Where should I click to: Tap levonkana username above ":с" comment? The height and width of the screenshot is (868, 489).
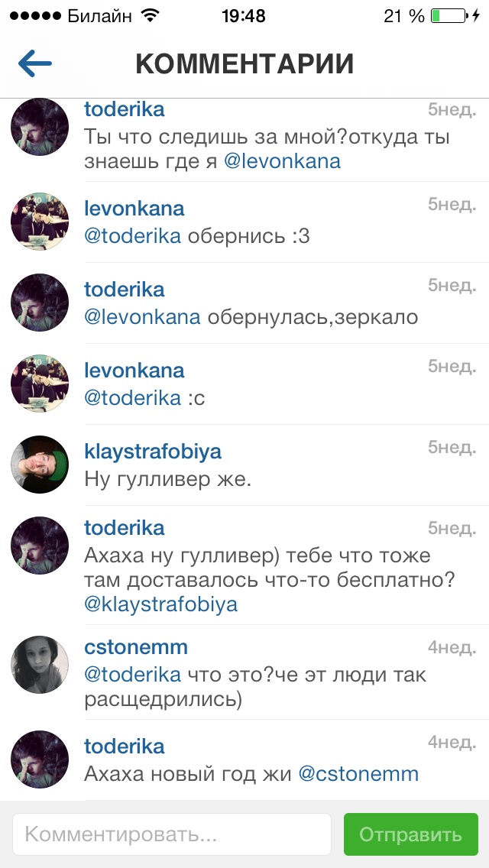(x=134, y=371)
